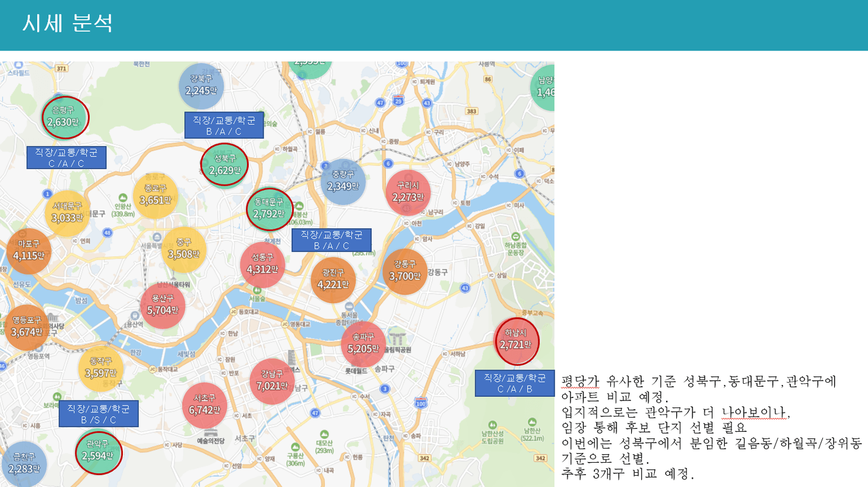Select the 올림픽공원 map label
This screenshot has width=868, height=487.
point(398,350)
